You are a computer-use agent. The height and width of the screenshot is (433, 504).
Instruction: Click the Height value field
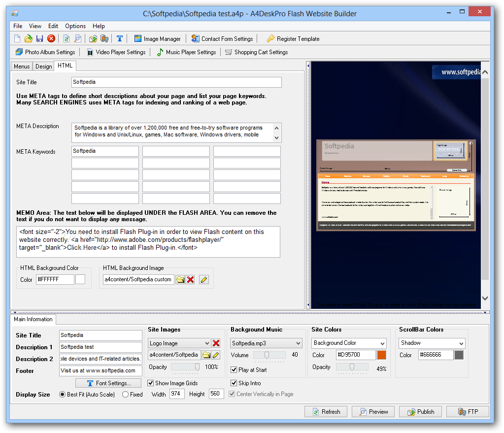(x=216, y=394)
